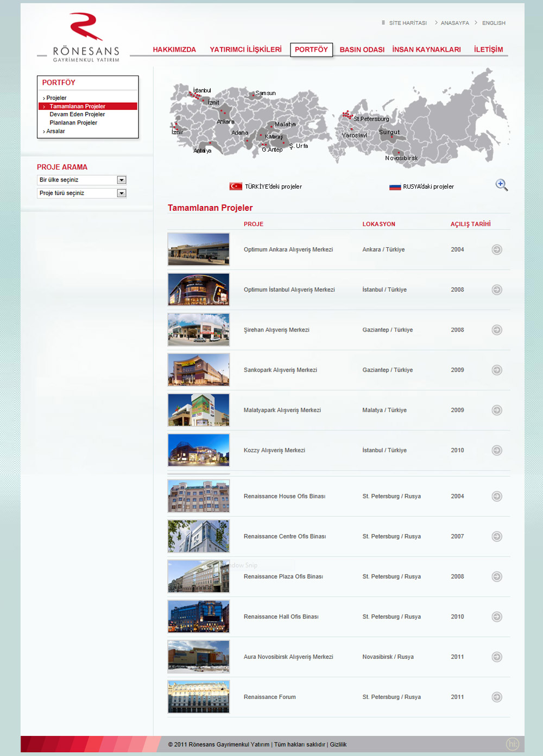Click arrow icon for Sankopark row
Screen dimensions: 543x756
(497, 370)
